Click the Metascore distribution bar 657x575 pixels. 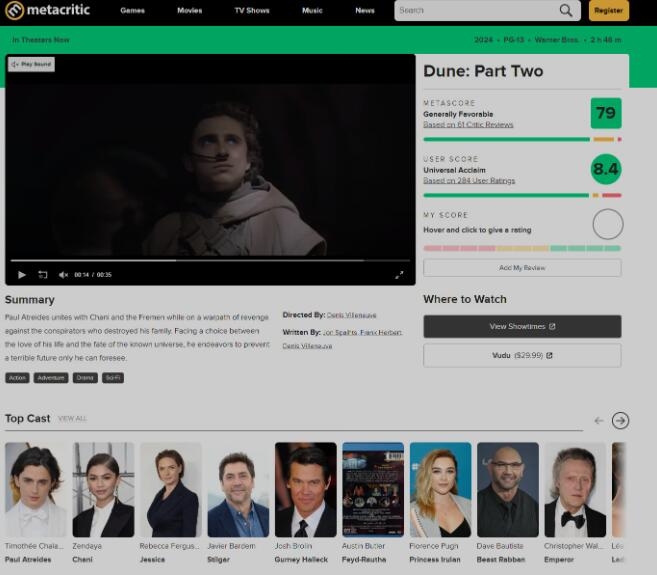point(522,139)
